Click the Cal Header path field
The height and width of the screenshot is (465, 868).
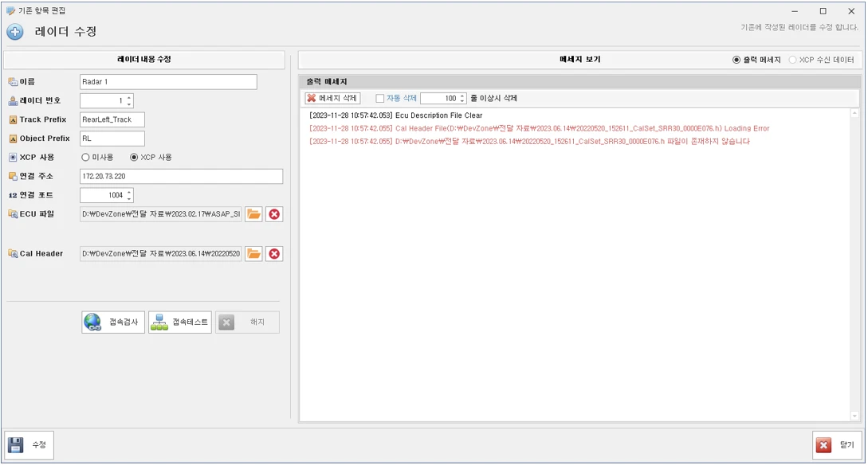tap(160, 254)
